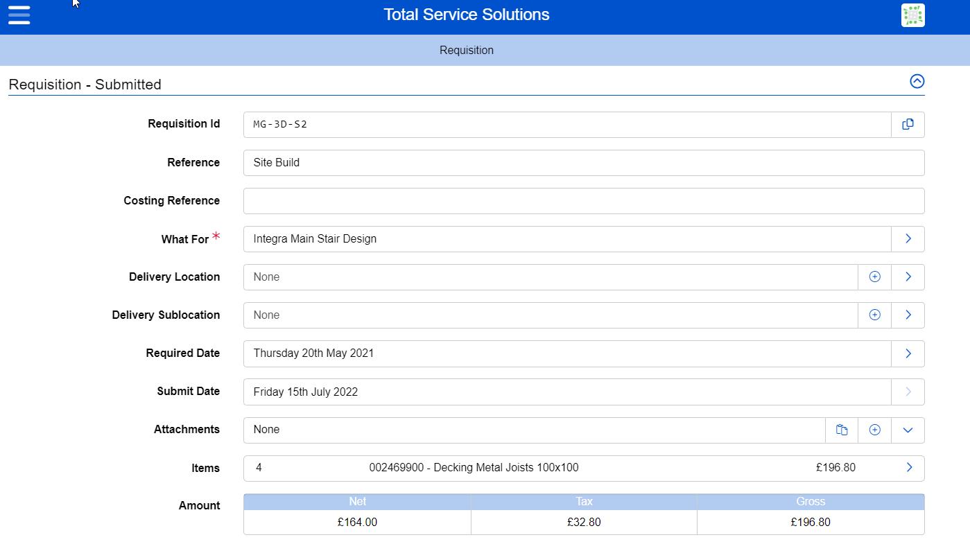This screenshot has height=560, width=970.
Task: Click the Attachments field showing None
Action: point(535,430)
